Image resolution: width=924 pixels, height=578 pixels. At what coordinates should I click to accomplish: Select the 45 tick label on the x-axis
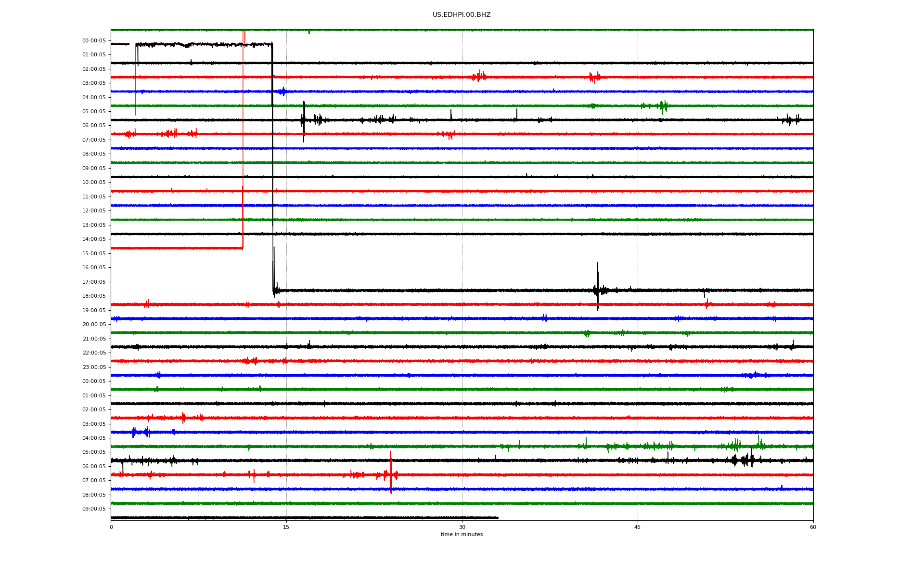pos(638,527)
